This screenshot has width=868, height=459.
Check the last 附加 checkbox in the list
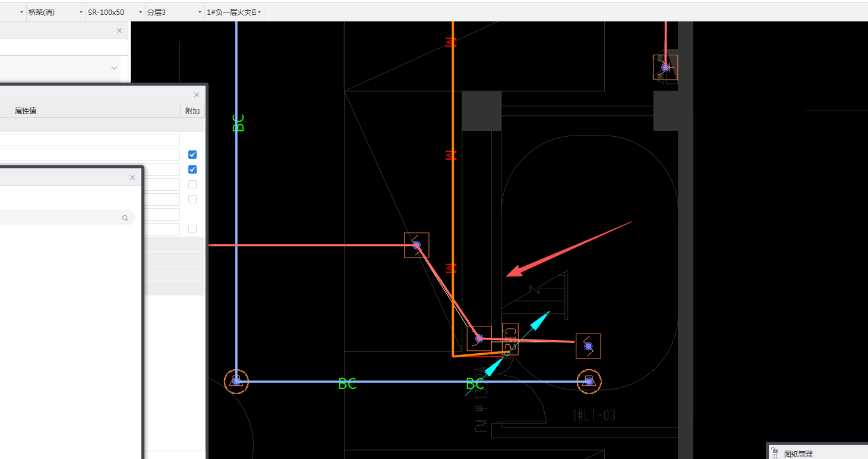[192, 229]
